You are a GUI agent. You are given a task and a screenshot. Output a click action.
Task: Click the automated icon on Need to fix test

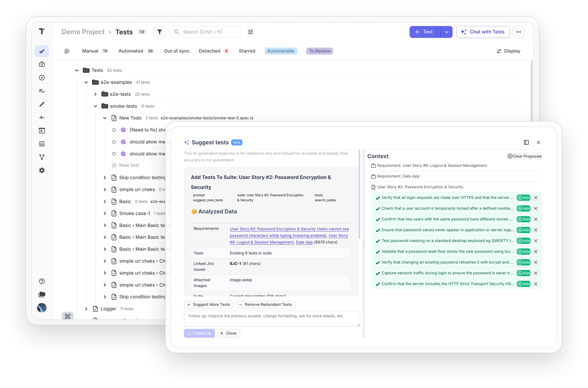[123, 130]
